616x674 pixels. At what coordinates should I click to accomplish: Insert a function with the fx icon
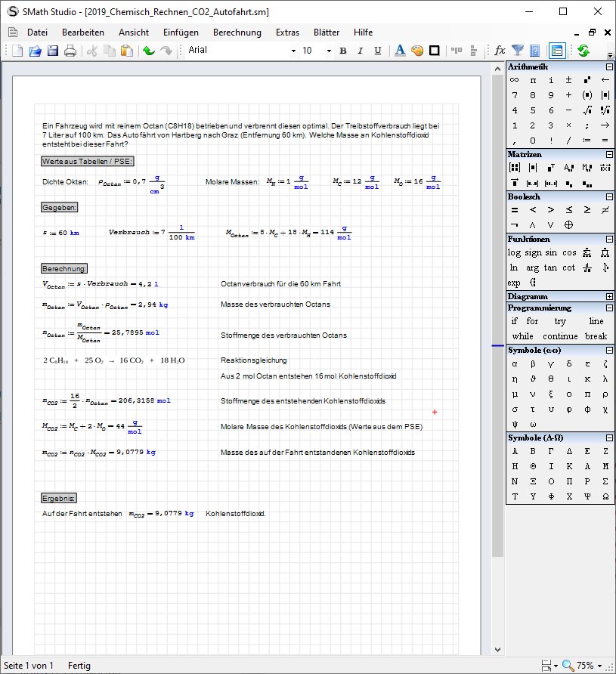(500, 51)
